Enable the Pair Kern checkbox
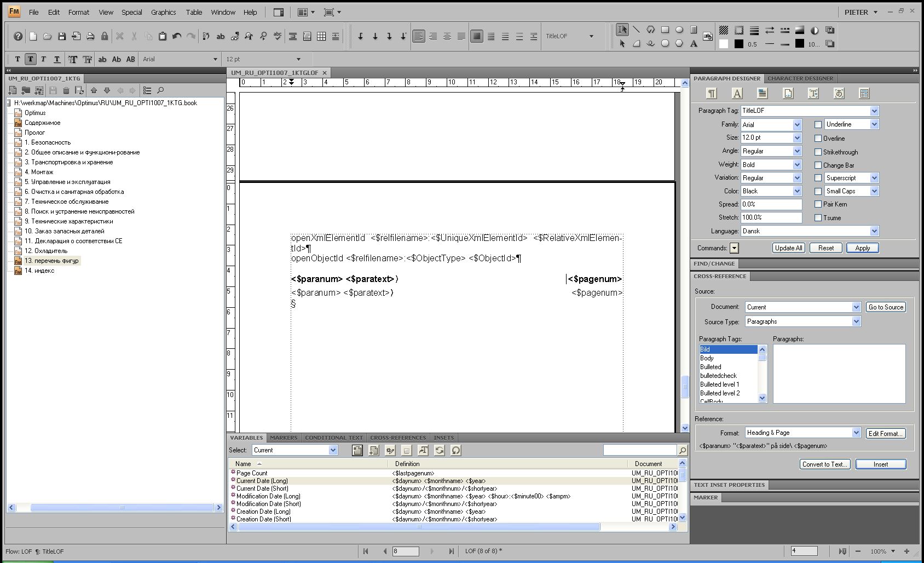924x563 pixels. 818,204
